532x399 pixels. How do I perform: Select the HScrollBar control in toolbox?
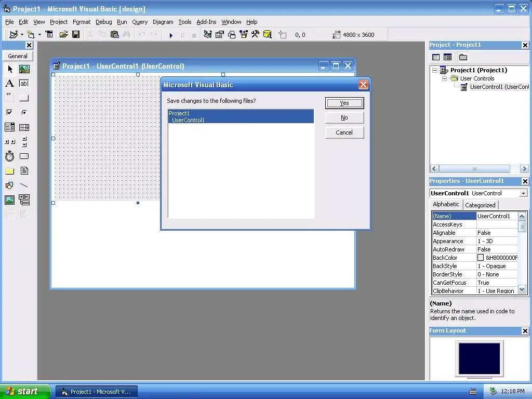tap(10, 142)
